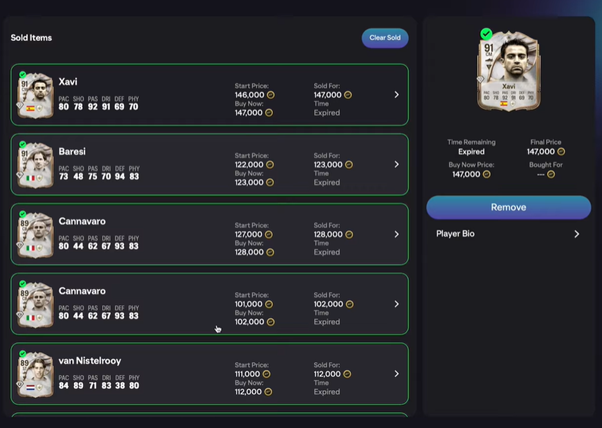Click coin icon beside Cannavaro start price 101,000
This screenshot has height=428, width=602.
269,304
